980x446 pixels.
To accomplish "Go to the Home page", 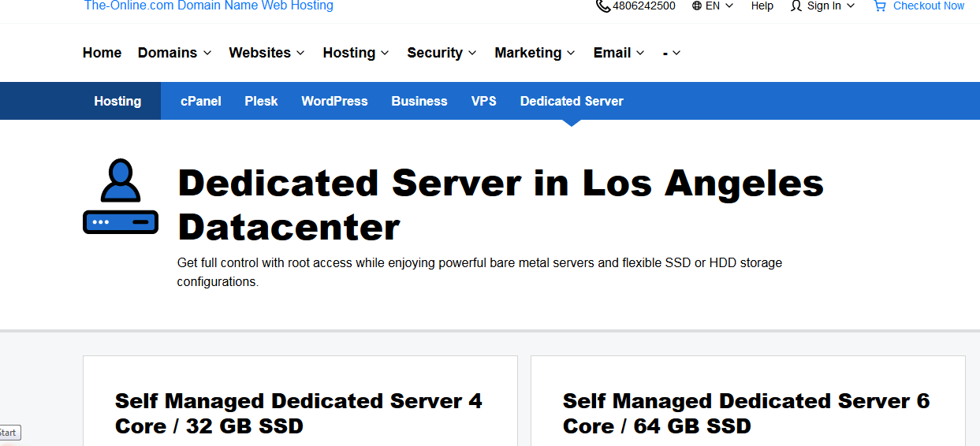I will 102,53.
